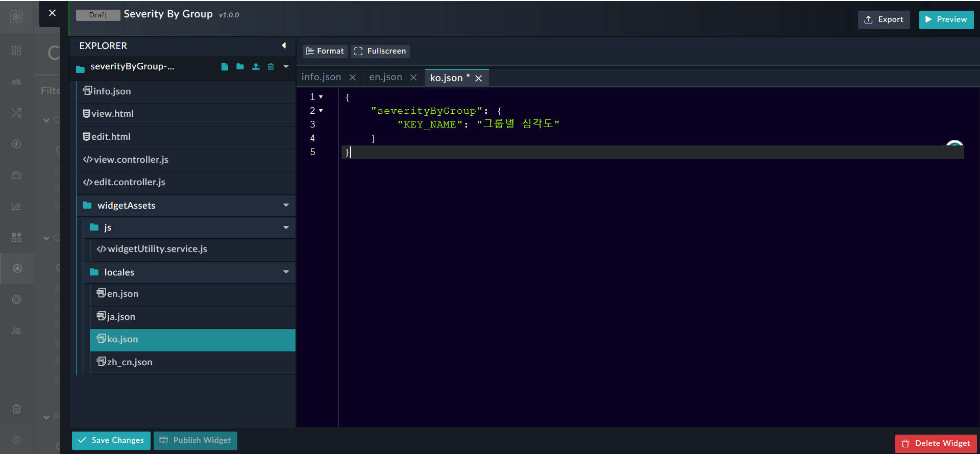Open shuffle/playbooks icon in left sidebar
This screenshot has width=980, height=454.
(x=16, y=113)
